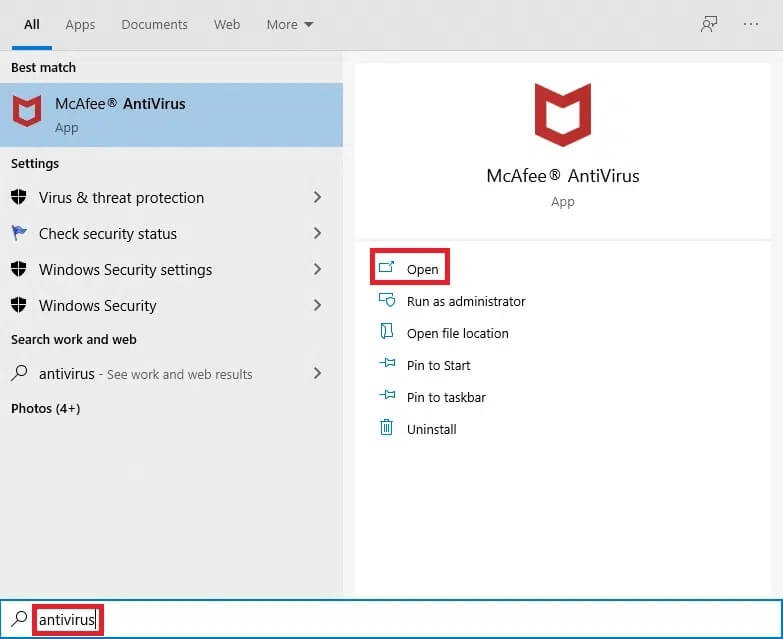
Task: Open the More filter dropdown
Action: (x=290, y=24)
